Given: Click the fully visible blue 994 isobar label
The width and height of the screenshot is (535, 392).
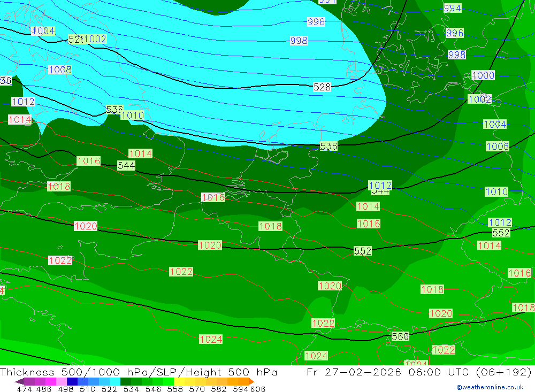Looking at the screenshot, I should pos(453,8).
